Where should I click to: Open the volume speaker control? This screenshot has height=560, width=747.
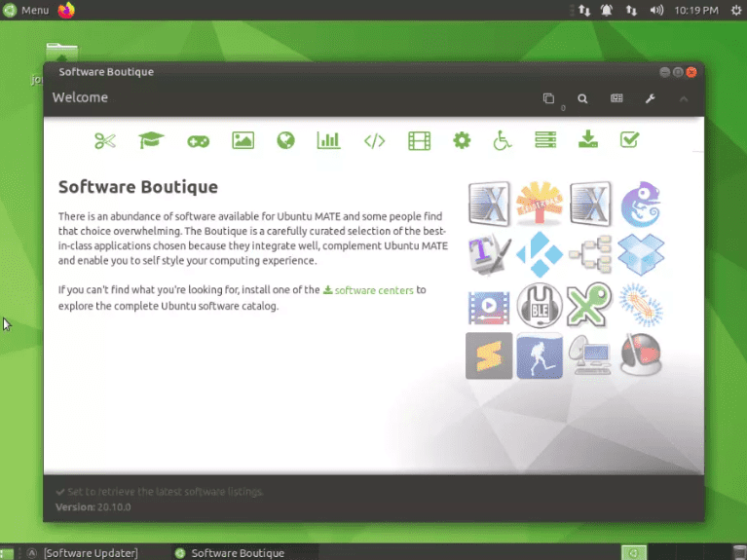point(656,10)
